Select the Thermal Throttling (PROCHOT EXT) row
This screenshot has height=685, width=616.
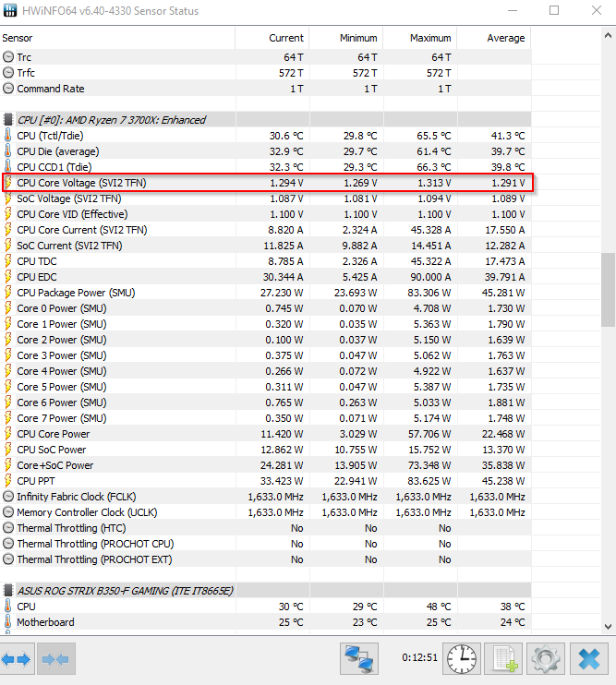[266, 559]
